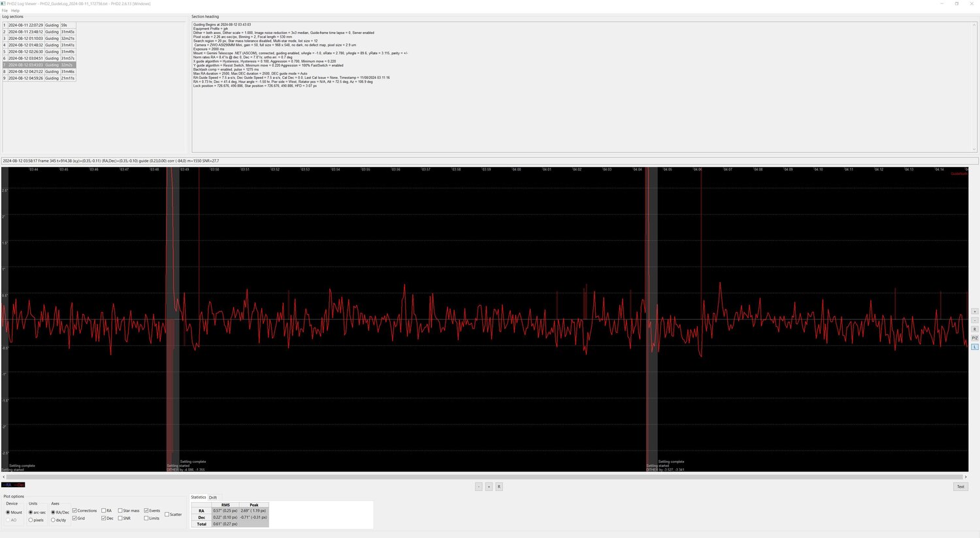This screenshot has width=980, height=538.
Task: Switch to the Statistics tab
Action: click(199, 498)
